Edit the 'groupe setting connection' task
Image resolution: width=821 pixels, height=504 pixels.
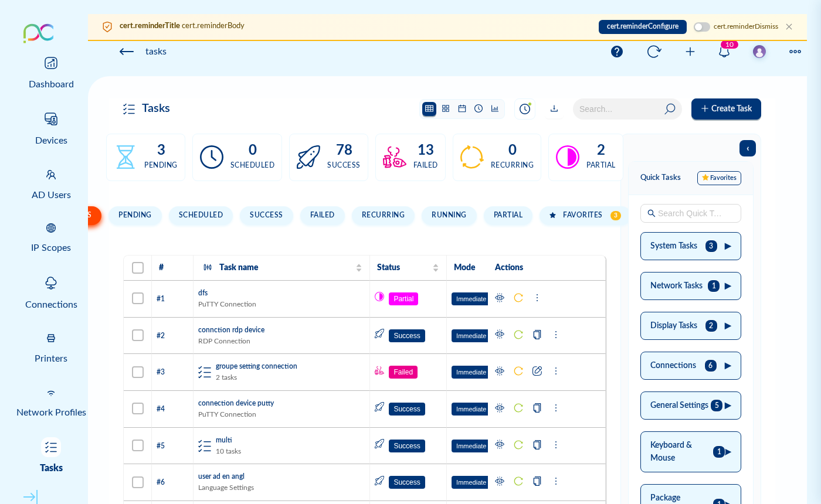(x=537, y=370)
